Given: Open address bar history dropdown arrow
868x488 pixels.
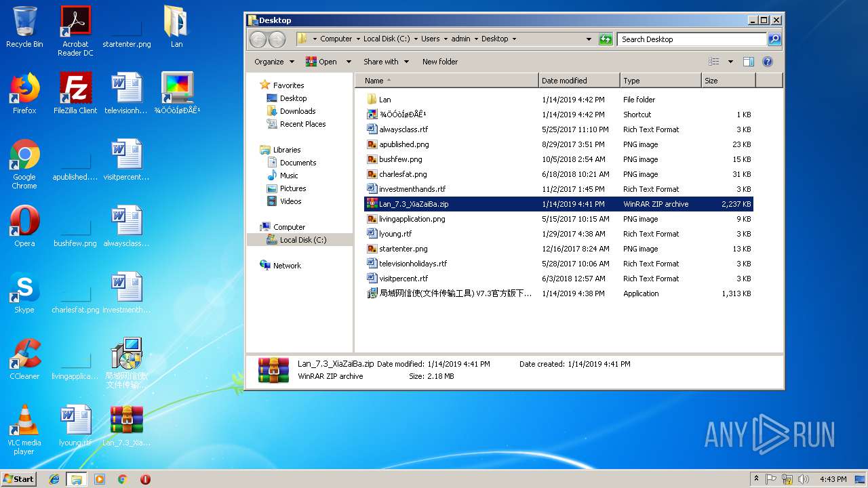Looking at the screenshot, I should (x=589, y=39).
